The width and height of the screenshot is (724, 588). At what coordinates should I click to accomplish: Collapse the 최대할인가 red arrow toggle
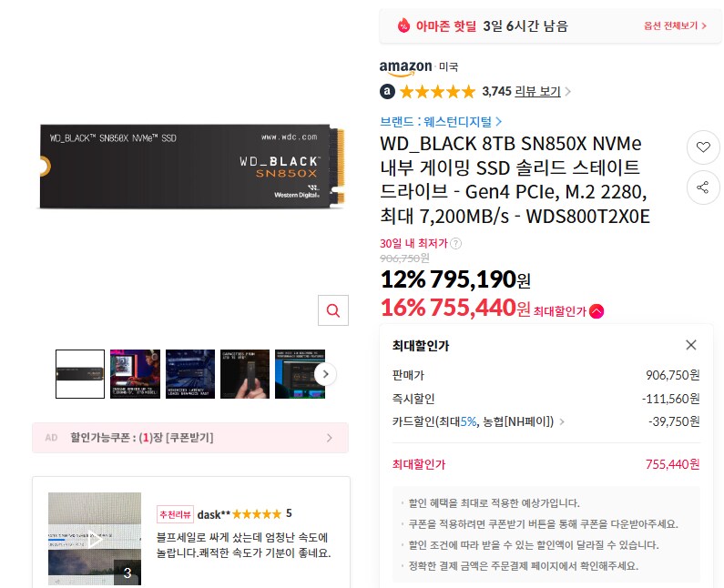pos(597,311)
